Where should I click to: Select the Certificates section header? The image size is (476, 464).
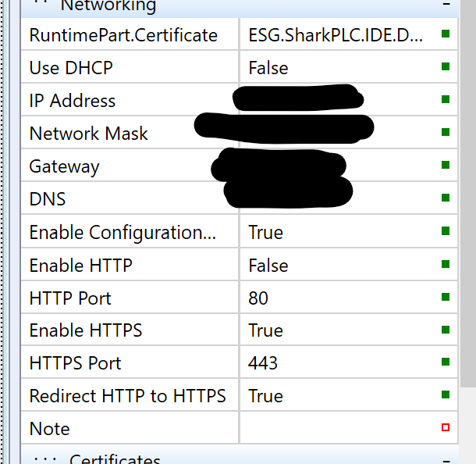tap(115, 459)
